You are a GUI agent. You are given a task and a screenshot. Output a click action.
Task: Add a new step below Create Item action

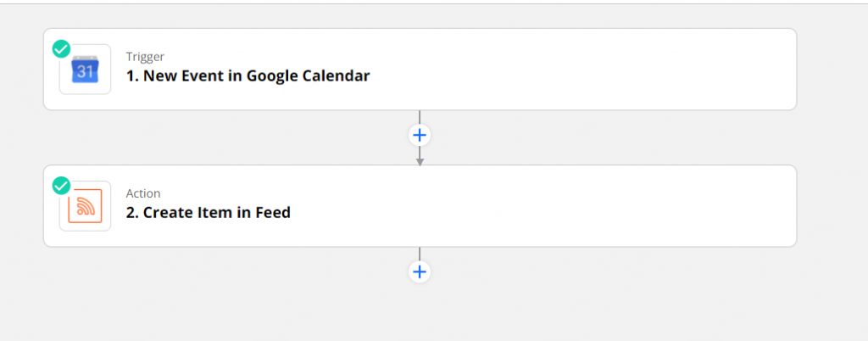(420, 271)
